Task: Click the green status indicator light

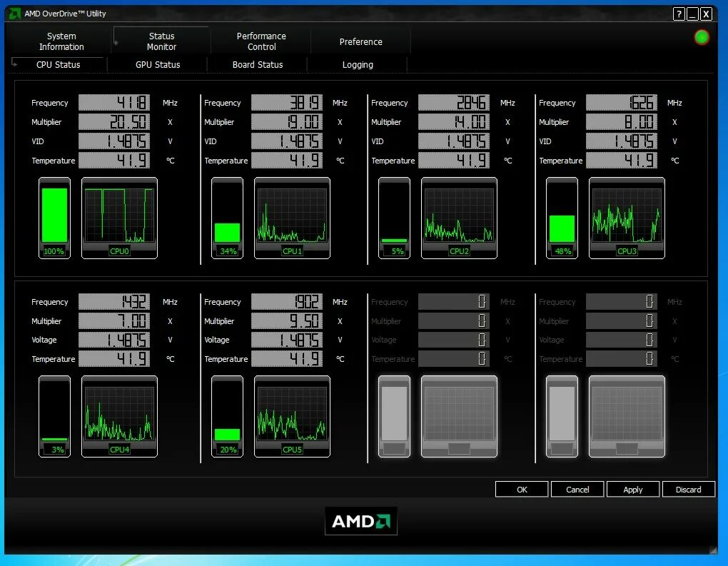Action: point(701,36)
